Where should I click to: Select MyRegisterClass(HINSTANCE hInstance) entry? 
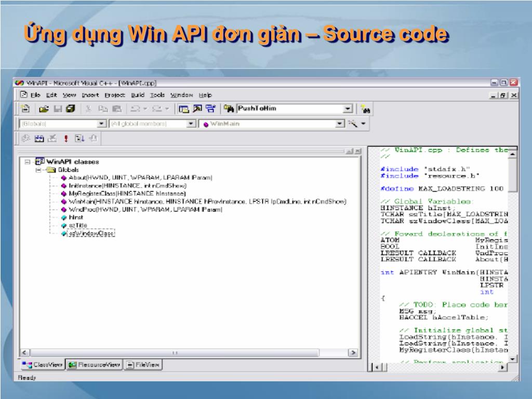pyautogui.click(x=127, y=194)
